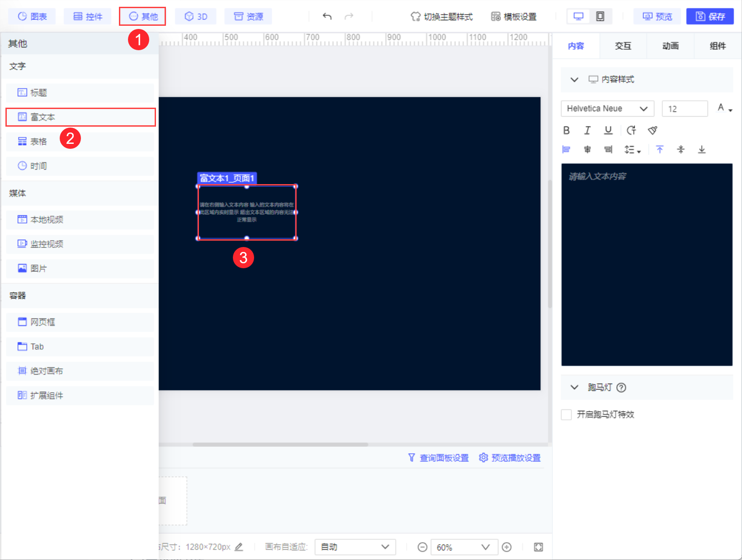Image resolution: width=742 pixels, height=560 pixels.
Task: Align text to the left
Action: coord(566,150)
